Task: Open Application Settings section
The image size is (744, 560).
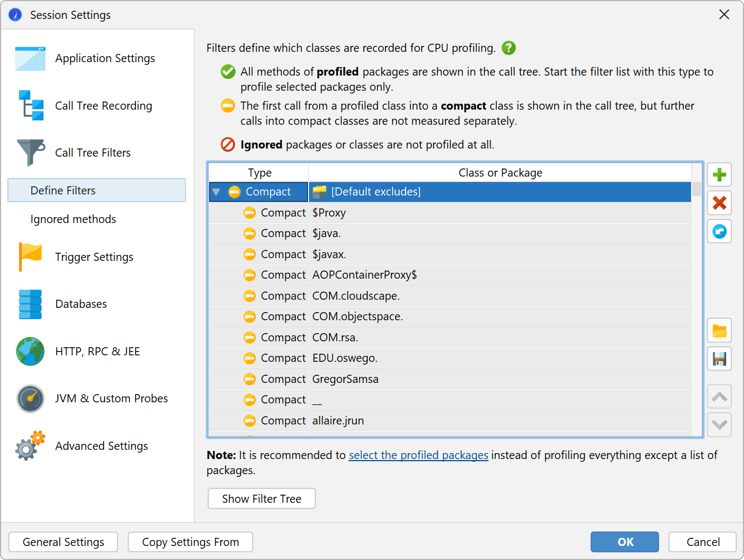Action: pyautogui.click(x=105, y=58)
